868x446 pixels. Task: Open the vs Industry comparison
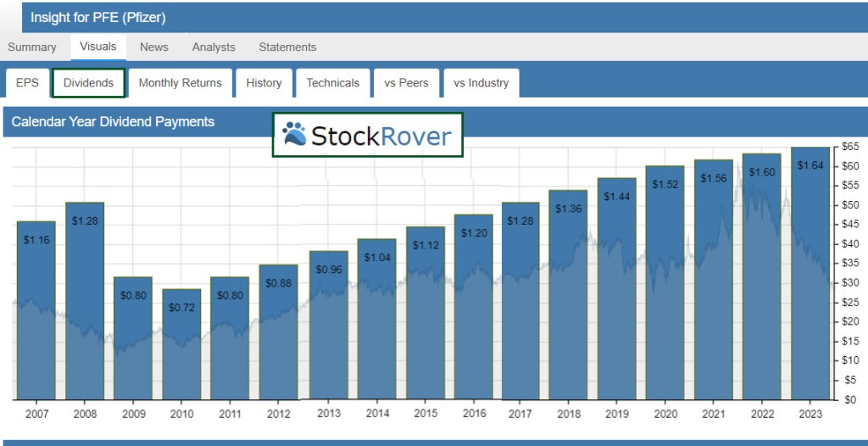coord(481,83)
